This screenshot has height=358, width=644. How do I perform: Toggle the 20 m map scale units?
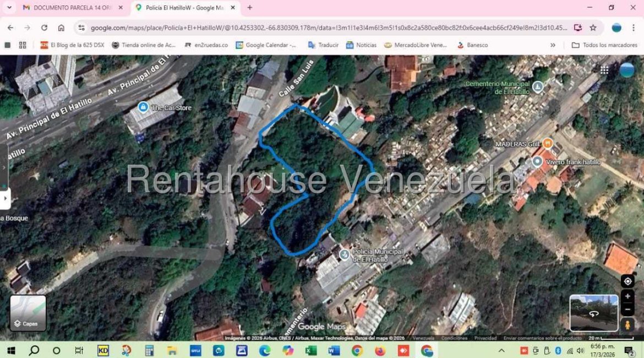611,338
